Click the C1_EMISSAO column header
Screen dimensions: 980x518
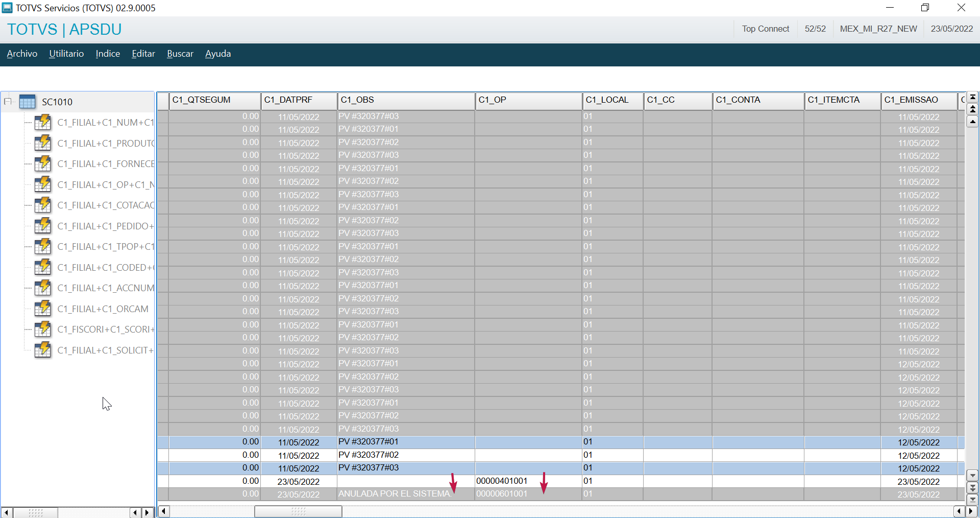pos(919,101)
